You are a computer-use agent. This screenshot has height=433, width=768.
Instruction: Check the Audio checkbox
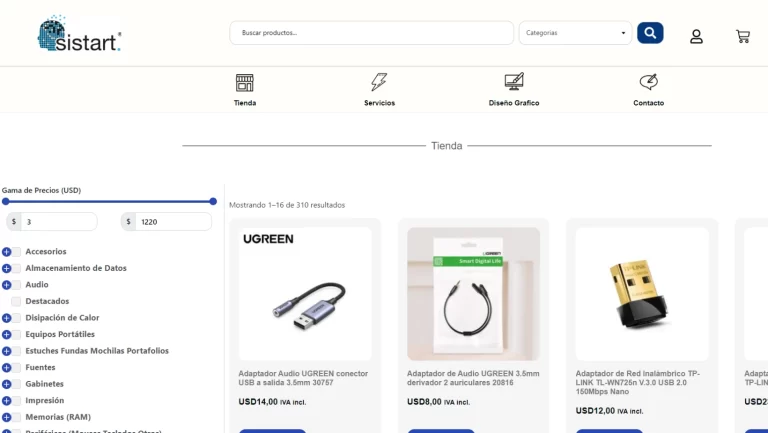click(16, 285)
